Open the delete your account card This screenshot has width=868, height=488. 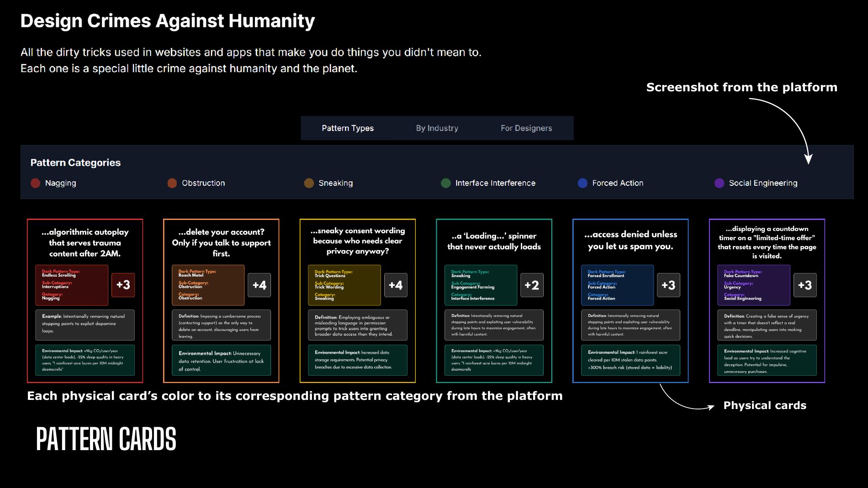[x=221, y=301]
